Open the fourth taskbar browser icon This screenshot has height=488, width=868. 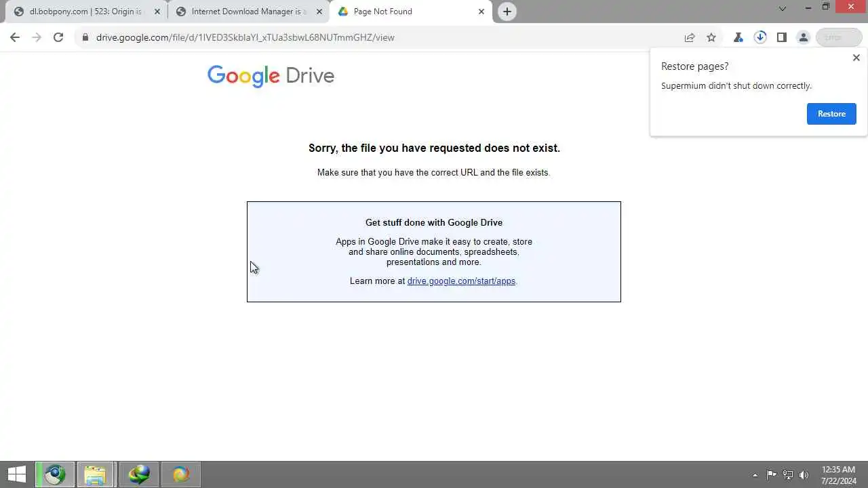click(181, 474)
